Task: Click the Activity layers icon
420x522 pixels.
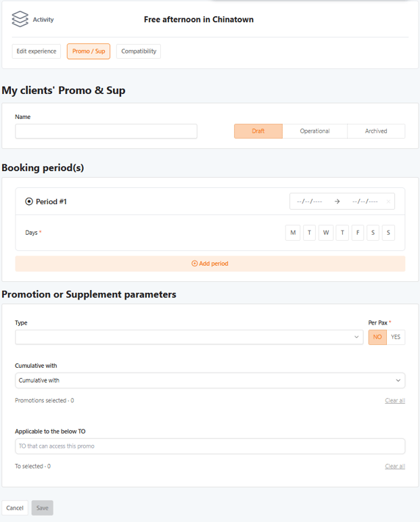Action: [20, 20]
